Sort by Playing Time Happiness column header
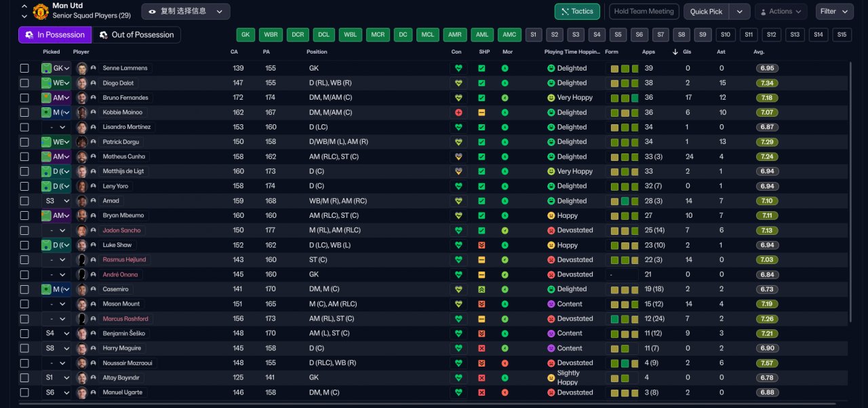Image resolution: width=868 pixels, height=408 pixels. tap(572, 52)
